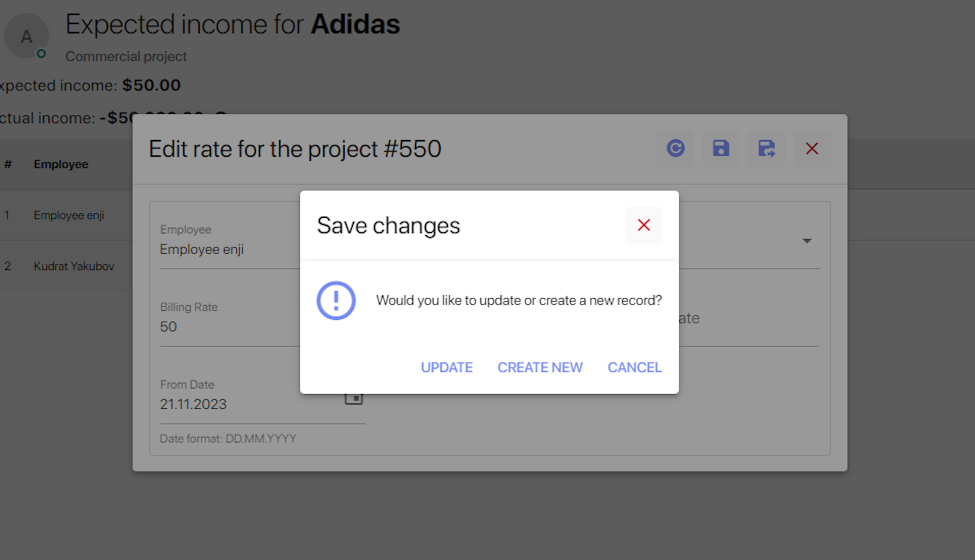Click the # column header

pyautogui.click(x=8, y=164)
